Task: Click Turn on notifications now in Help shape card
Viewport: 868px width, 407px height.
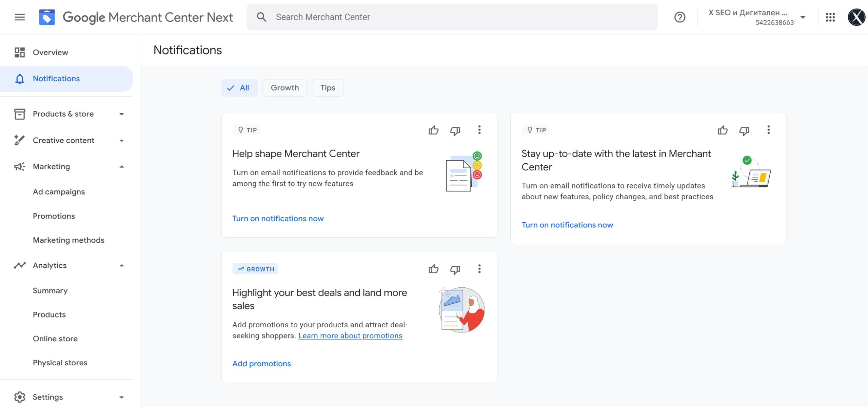Action: point(278,219)
